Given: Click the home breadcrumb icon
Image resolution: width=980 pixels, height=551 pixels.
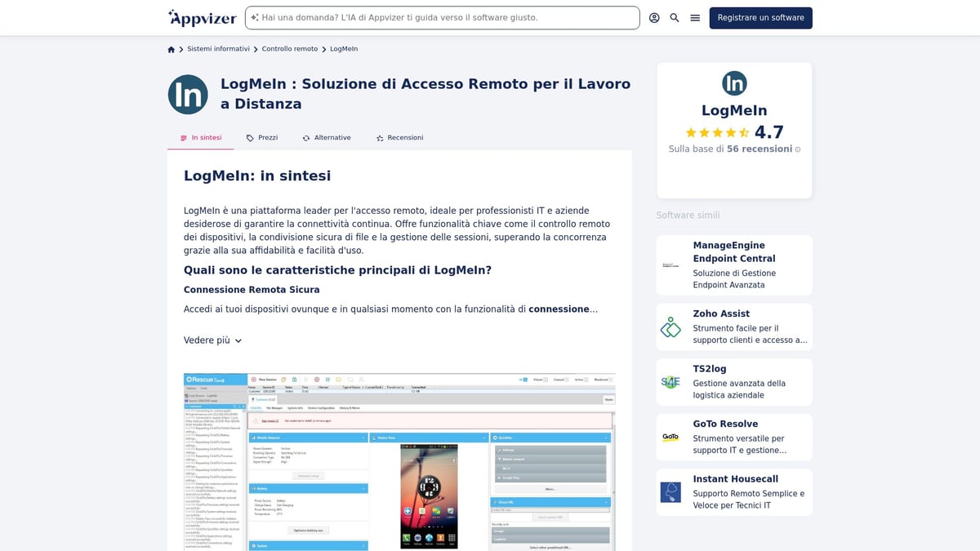Looking at the screenshot, I should pyautogui.click(x=171, y=49).
